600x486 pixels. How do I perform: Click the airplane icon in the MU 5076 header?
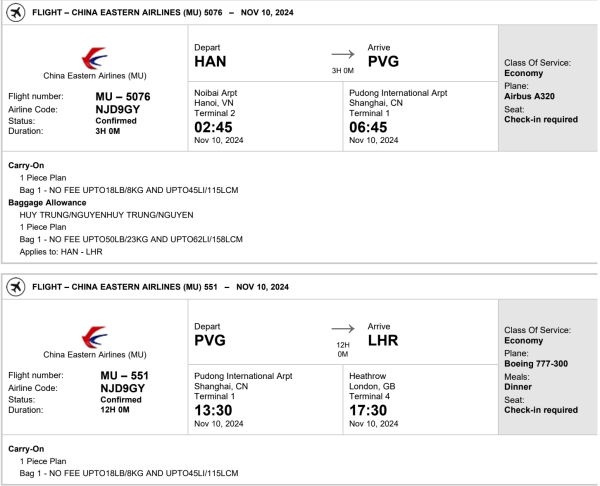coord(16,11)
